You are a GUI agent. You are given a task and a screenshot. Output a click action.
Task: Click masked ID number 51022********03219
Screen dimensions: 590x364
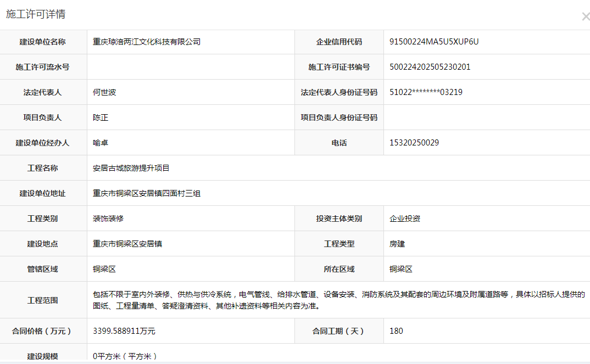tap(426, 92)
